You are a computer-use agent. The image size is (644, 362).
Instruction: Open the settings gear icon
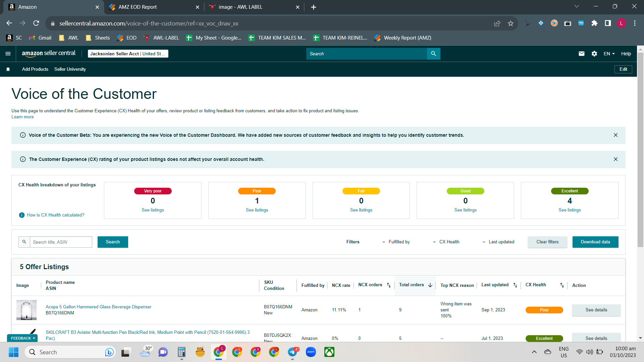coord(594,54)
